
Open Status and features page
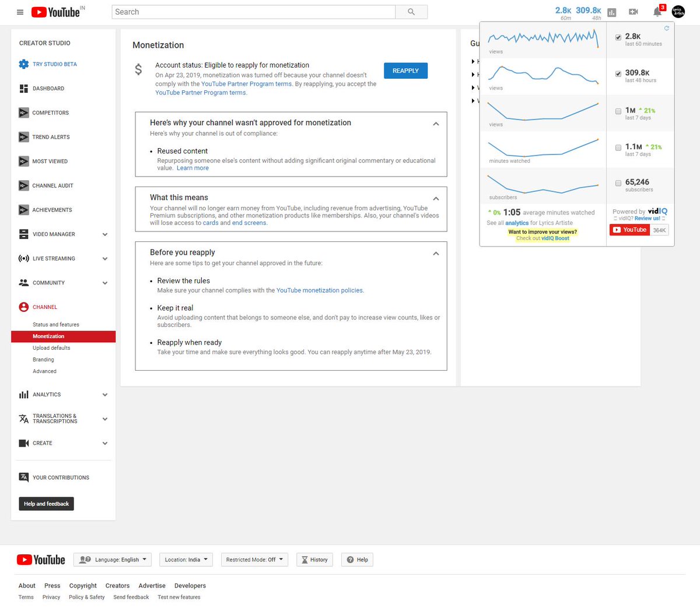(x=56, y=325)
